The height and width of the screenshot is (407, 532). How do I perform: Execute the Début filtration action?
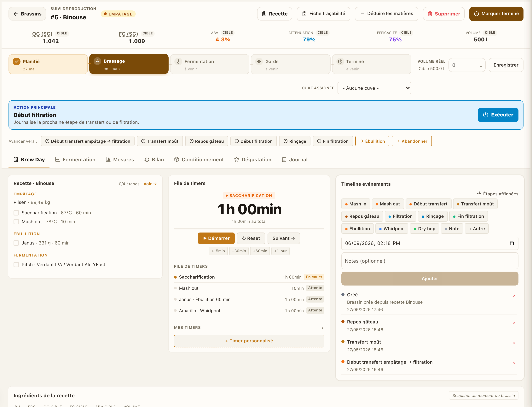tap(498, 115)
